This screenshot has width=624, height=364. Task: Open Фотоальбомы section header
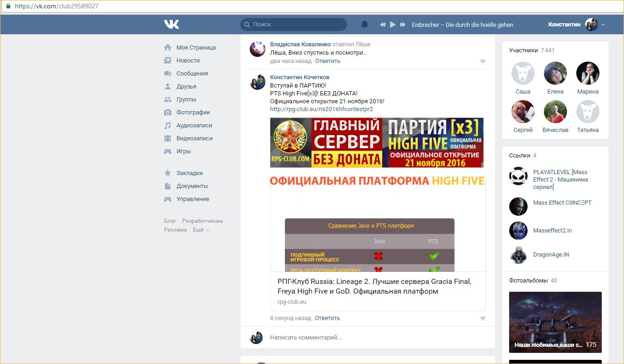pyautogui.click(x=533, y=281)
